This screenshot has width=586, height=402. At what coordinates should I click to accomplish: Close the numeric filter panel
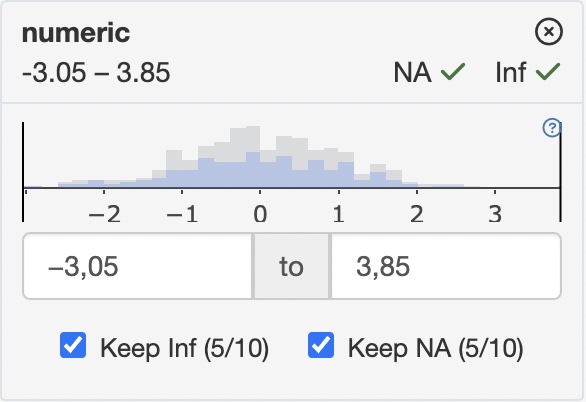click(x=549, y=32)
